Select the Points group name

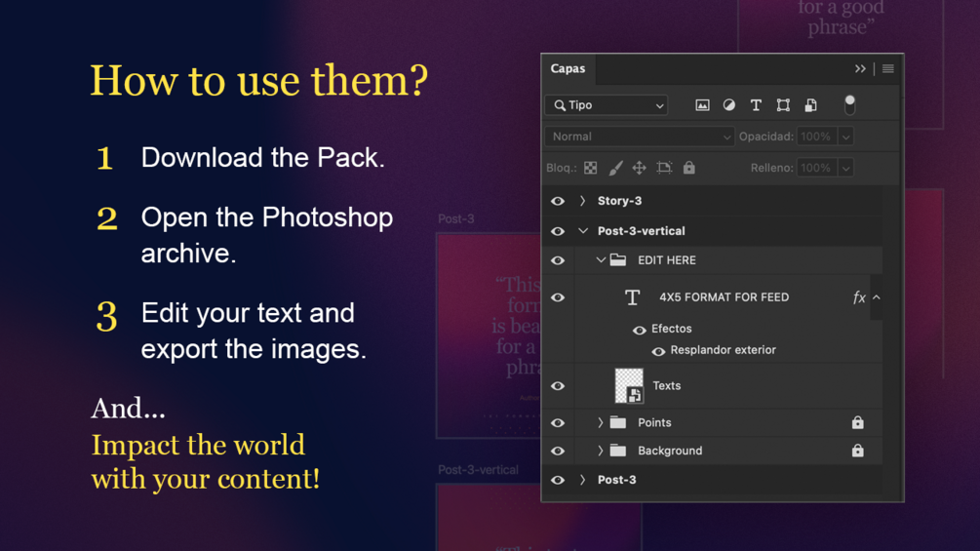654,422
